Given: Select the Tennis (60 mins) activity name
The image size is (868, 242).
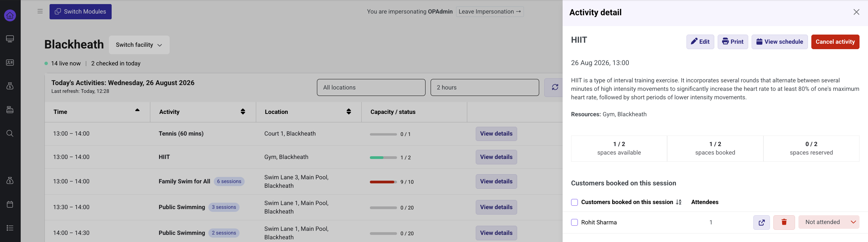Looking at the screenshot, I should (x=181, y=134).
